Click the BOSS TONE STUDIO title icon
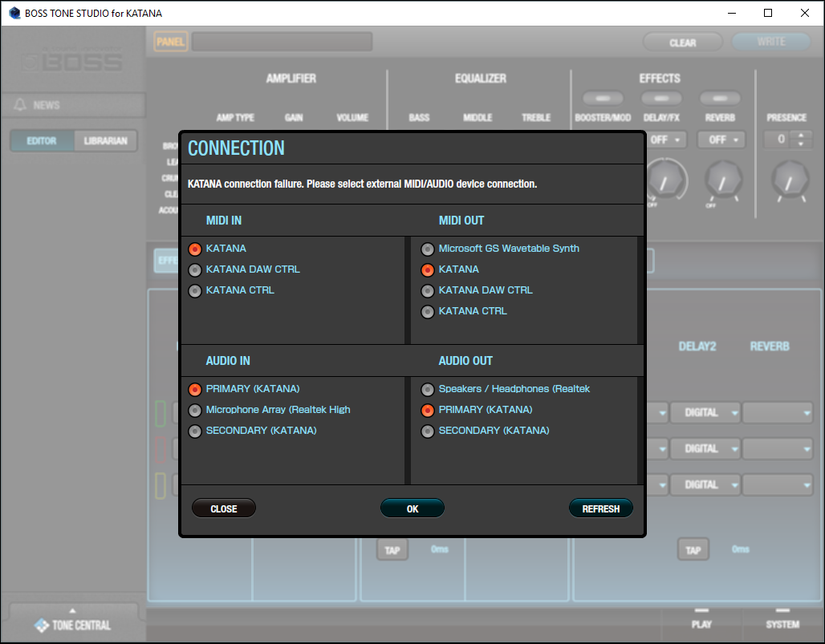Screen dimensions: 825x644 click(14, 13)
